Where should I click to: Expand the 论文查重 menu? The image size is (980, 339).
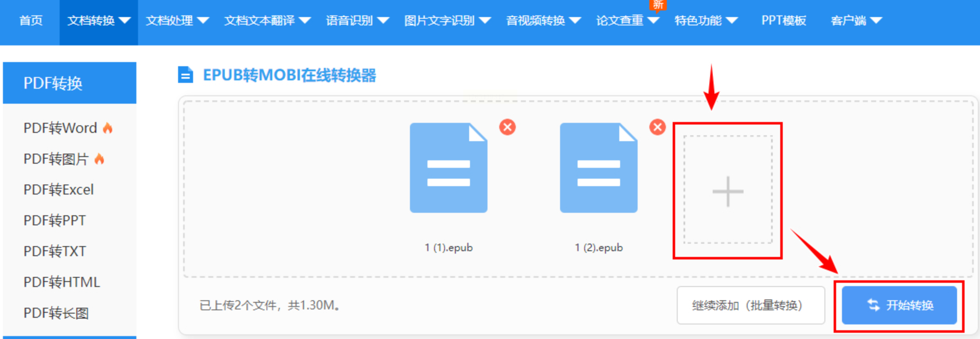627,21
